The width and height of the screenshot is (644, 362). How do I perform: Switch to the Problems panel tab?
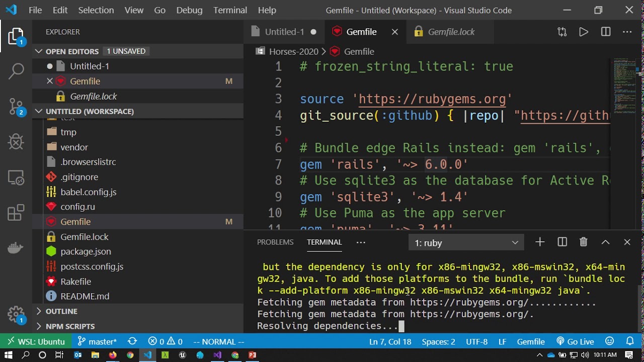click(x=275, y=242)
